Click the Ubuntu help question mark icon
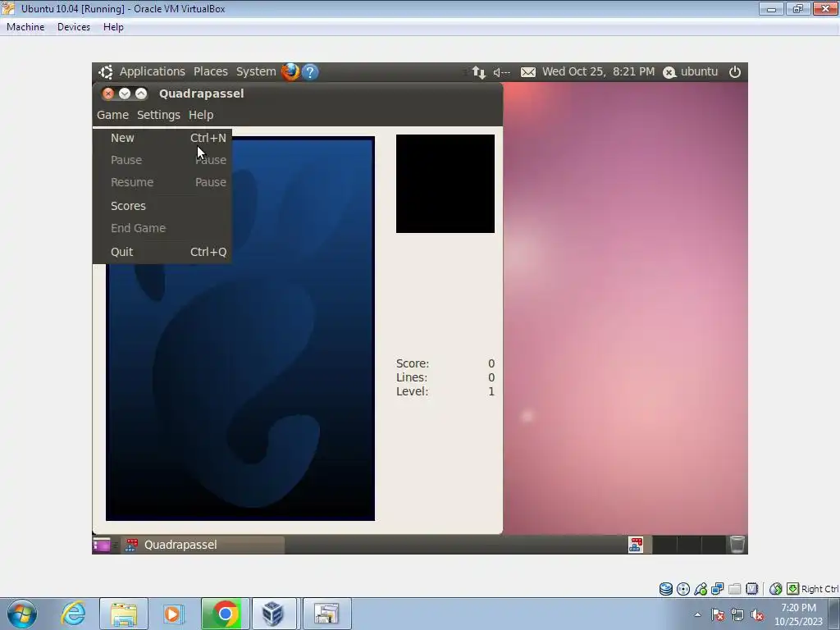Viewport: 840px width, 630px height. click(310, 72)
